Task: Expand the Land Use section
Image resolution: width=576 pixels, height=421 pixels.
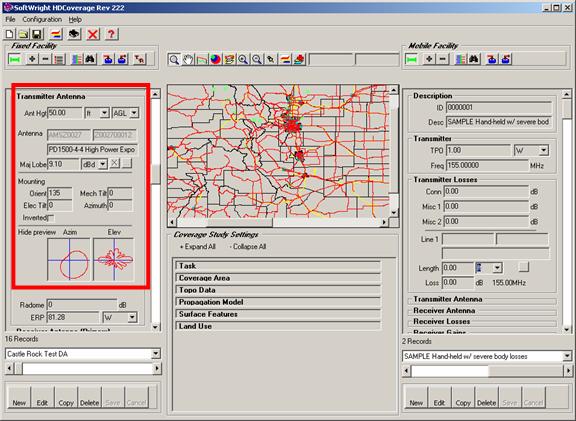Action: point(278,326)
